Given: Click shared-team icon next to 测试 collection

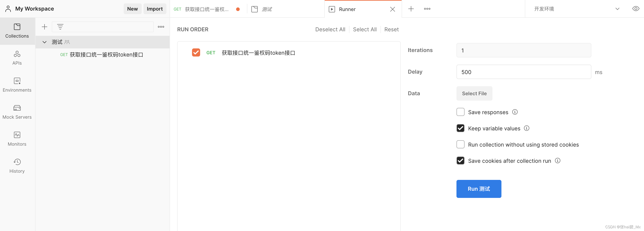Looking at the screenshot, I should click(67, 42).
